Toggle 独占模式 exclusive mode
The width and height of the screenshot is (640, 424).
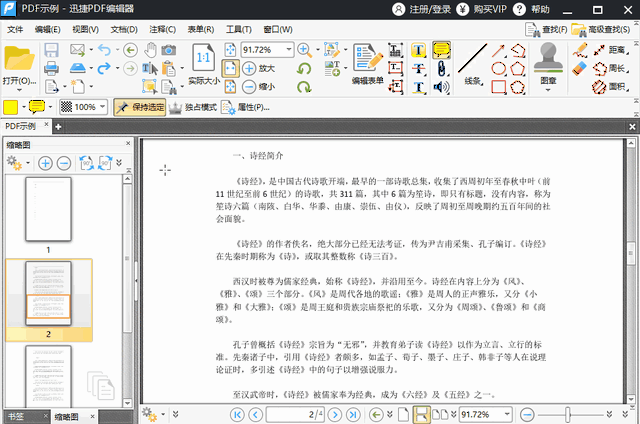point(193,107)
